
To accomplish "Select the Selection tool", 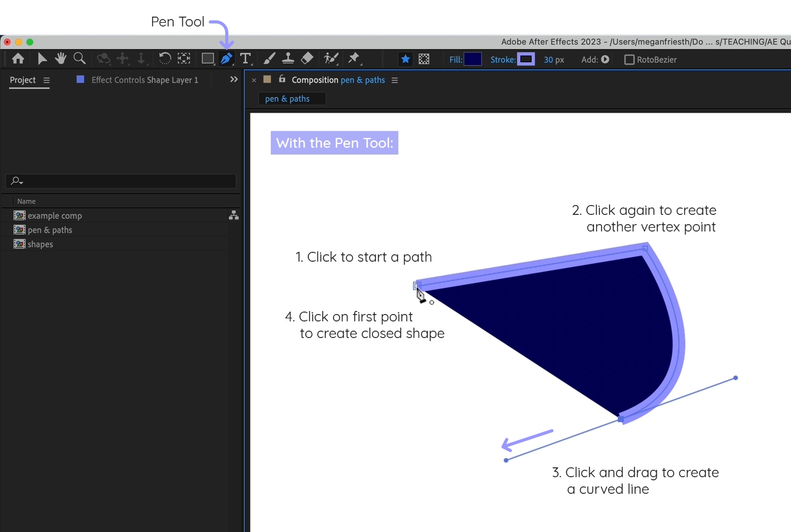I will tap(42, 58).
